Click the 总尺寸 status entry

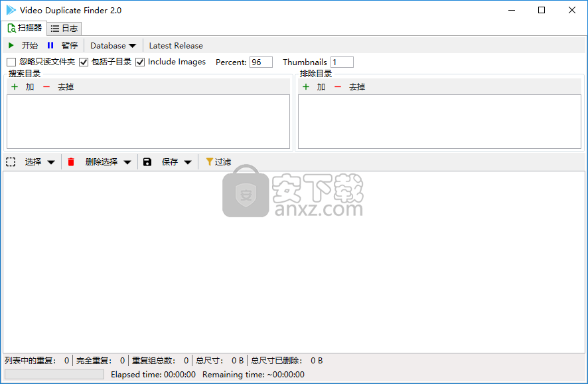tap(220, 360)
